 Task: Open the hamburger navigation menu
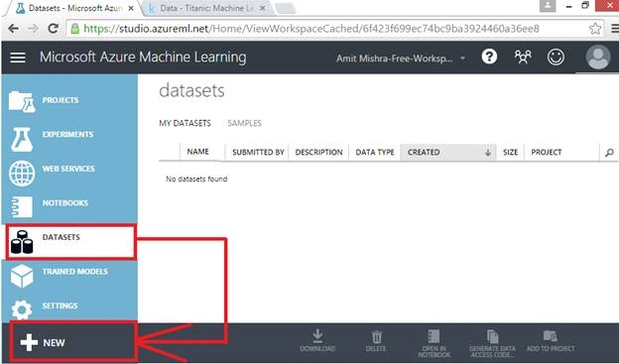pos(18,58)
